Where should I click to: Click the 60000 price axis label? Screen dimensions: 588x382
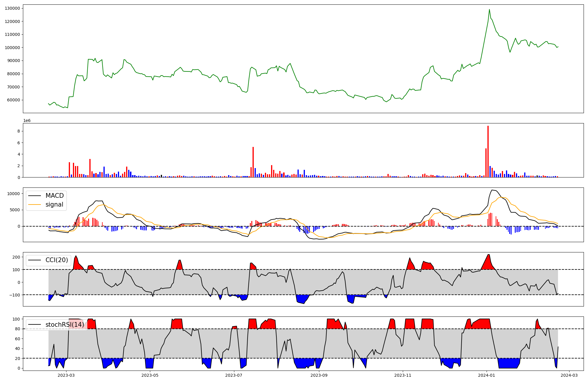pyautogui.click(x=13, y=100)
